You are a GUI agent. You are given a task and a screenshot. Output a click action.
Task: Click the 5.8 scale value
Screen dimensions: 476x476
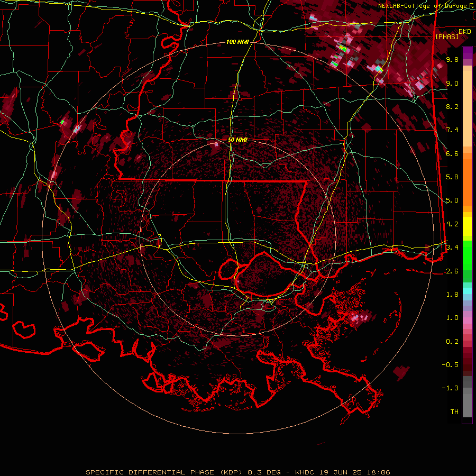452,177
